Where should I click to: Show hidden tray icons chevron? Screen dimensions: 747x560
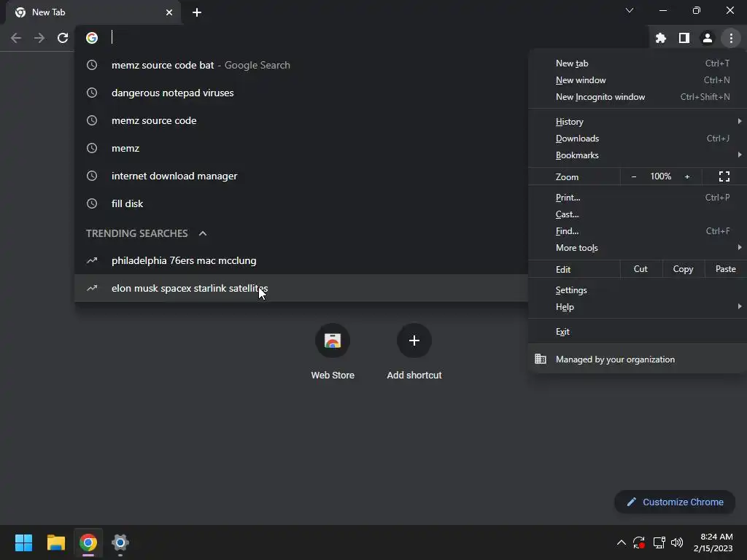click(622, 542)
